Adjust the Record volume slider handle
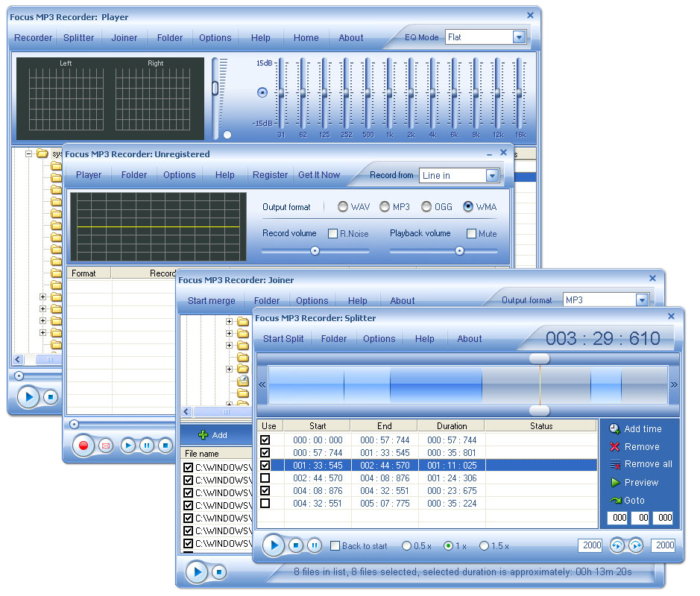 (x=315, y=251)
